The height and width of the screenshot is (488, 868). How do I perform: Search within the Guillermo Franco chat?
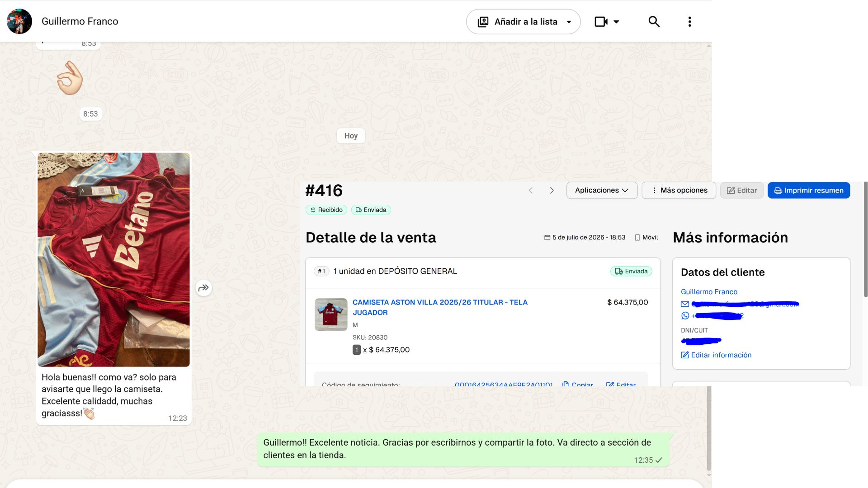click(654, 22)
